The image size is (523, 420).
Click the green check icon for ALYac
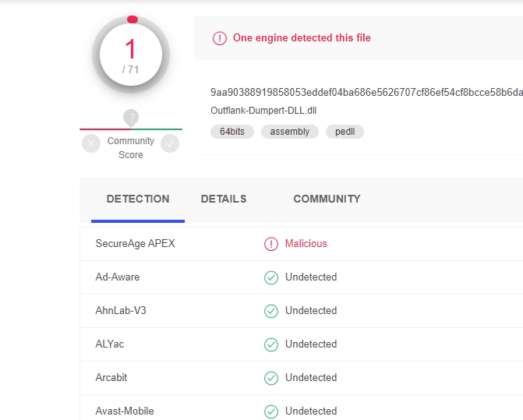point(271,344)
